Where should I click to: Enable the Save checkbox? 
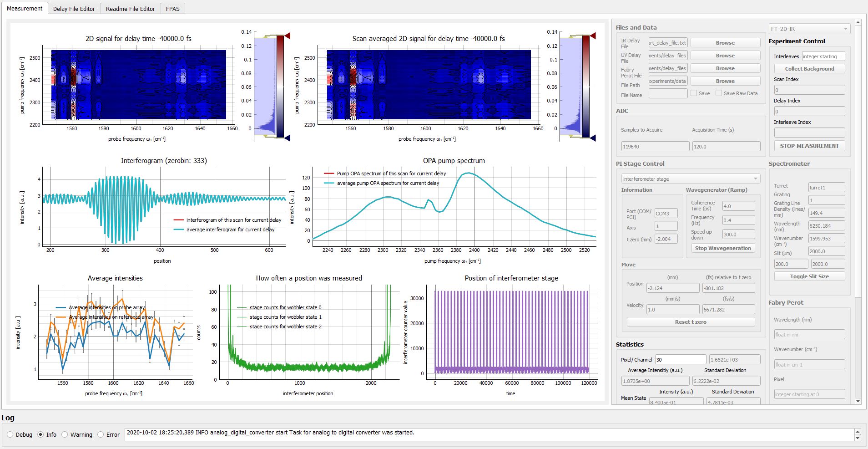click(694, 93)
